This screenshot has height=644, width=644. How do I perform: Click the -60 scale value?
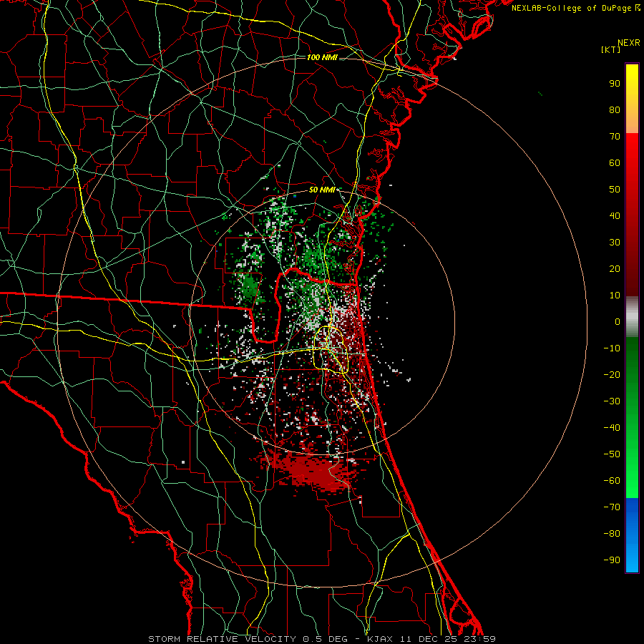point(612,481)
